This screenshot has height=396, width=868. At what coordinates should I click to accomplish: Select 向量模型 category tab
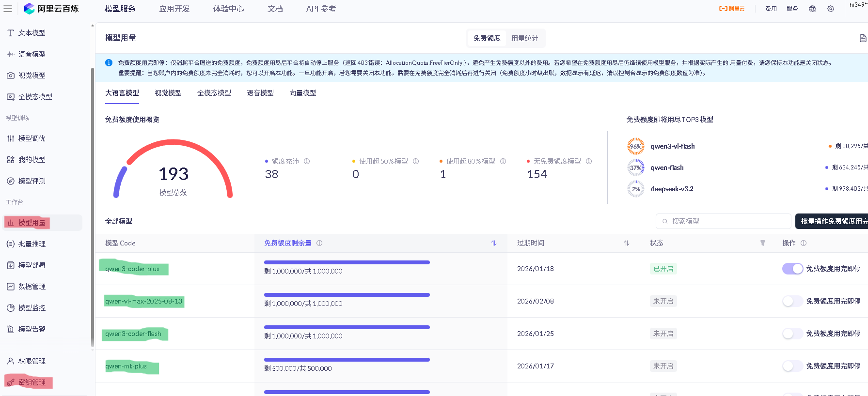[x=303, y=93]
